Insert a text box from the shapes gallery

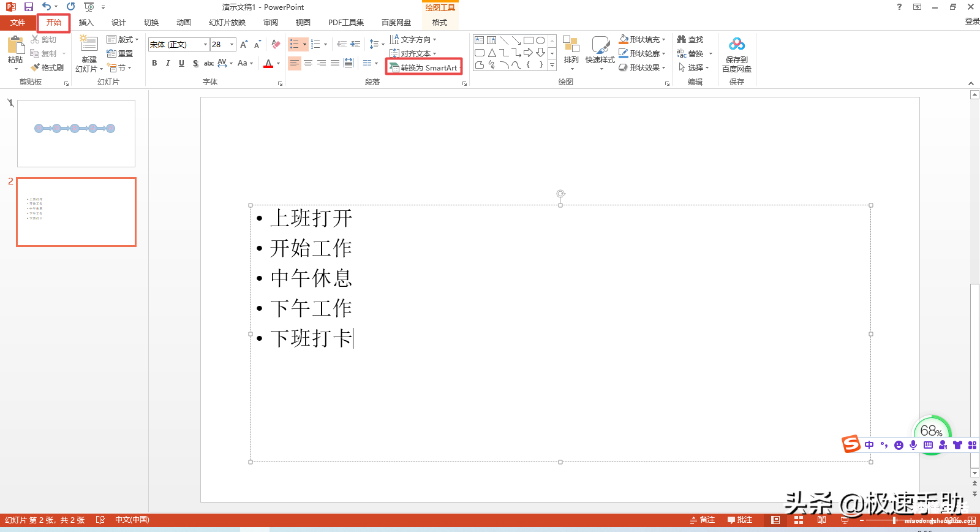[x=479, y=40]
